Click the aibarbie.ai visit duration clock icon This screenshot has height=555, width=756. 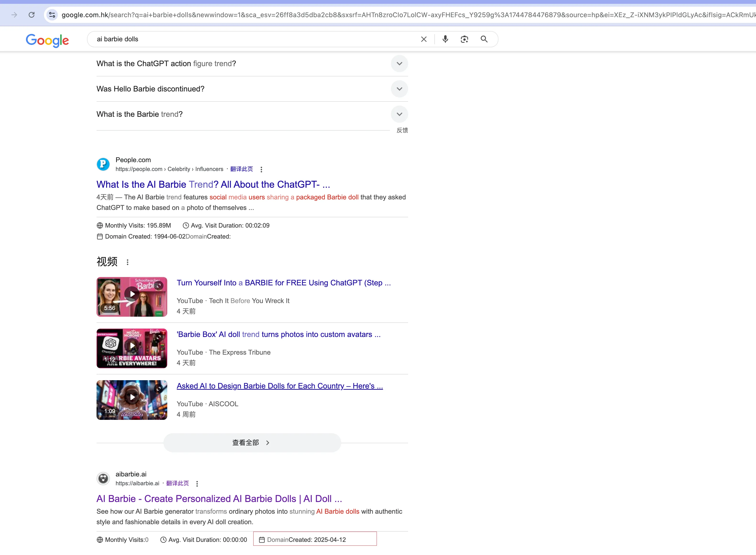coord(163,540)
